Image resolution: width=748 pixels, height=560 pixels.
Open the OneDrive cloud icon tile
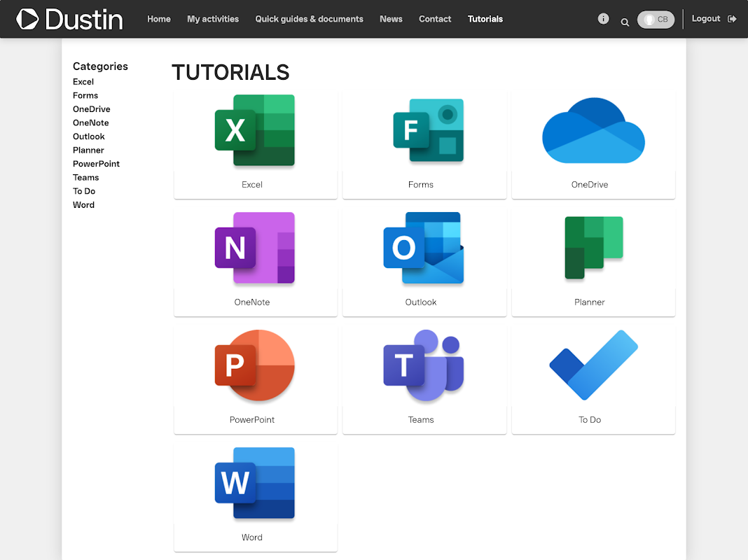pos(593,131)
